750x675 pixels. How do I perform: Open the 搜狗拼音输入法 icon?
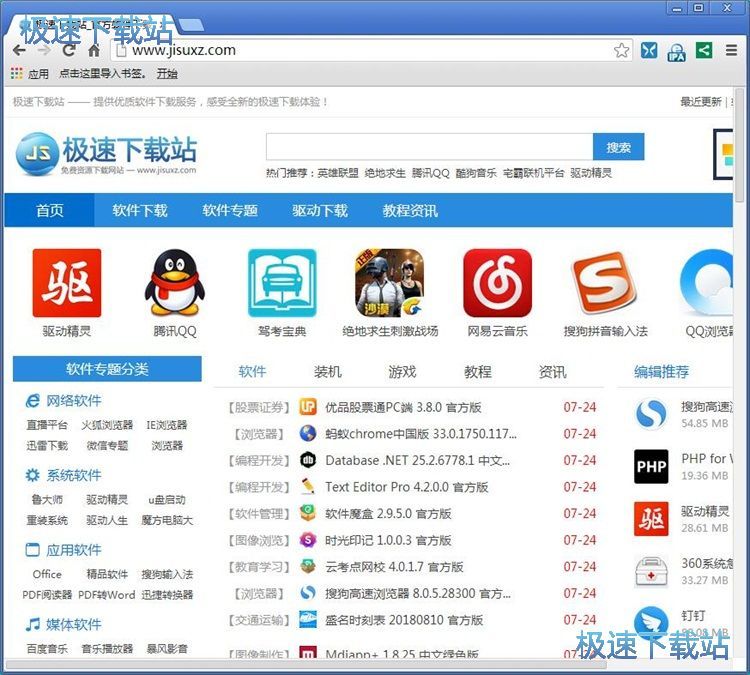605,283
